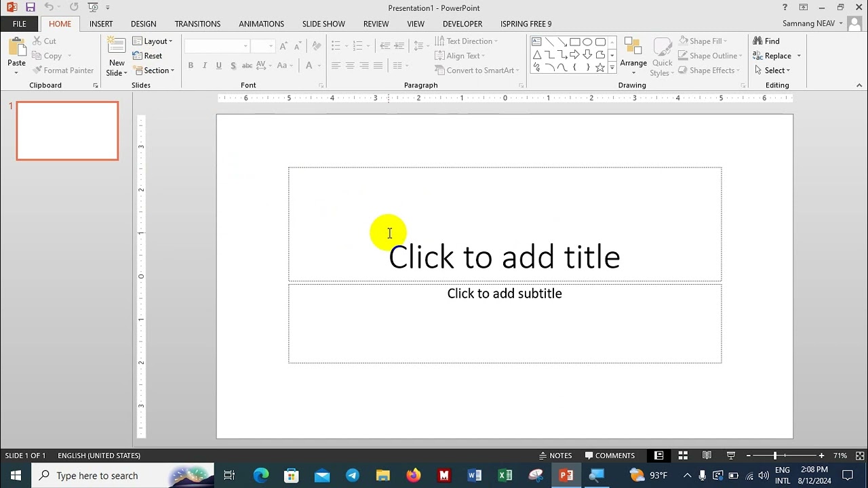The height and width of the screenshot is (488, 868).
Task: Open the Text Direction dropdown
Action: point(466,41)
